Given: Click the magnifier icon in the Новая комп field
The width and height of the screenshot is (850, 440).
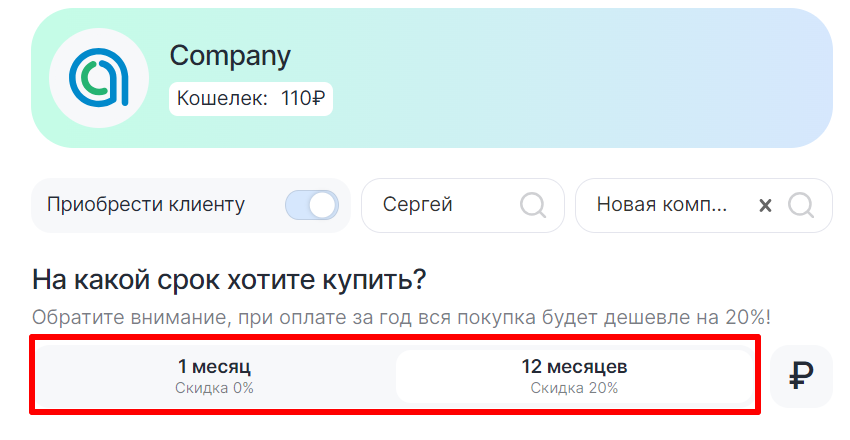Looking at the screenshot, I should pos(801,205).
